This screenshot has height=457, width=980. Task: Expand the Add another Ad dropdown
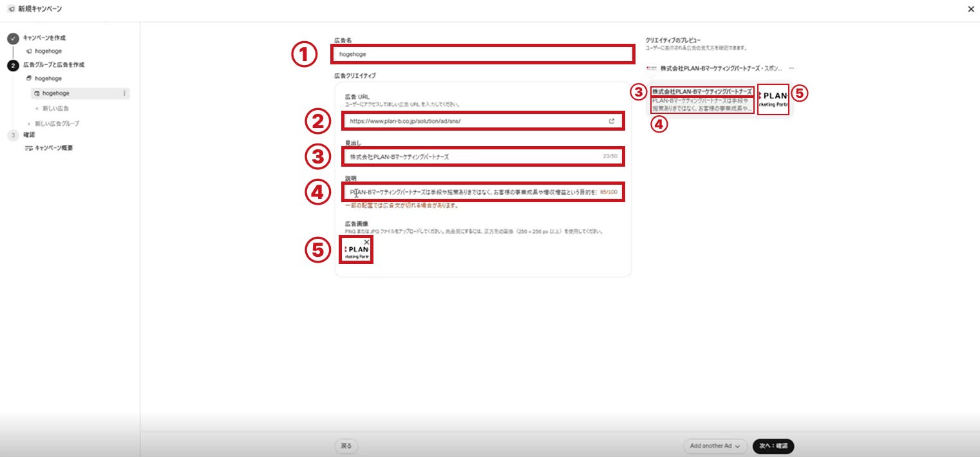[715, 445]
